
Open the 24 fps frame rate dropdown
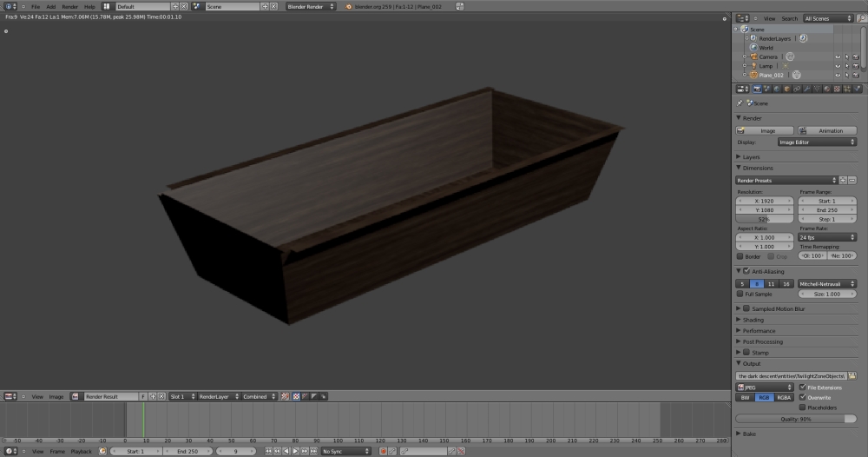coord(827,237)
